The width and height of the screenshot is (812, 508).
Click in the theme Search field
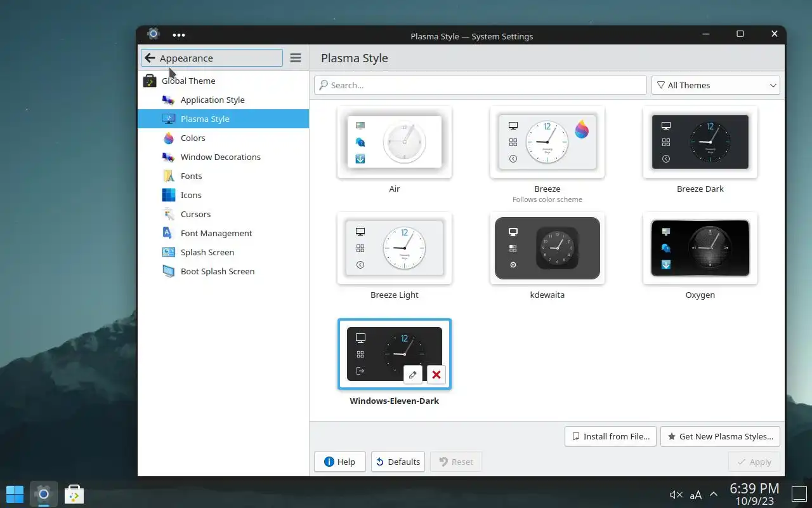click(x=480, y=85)
